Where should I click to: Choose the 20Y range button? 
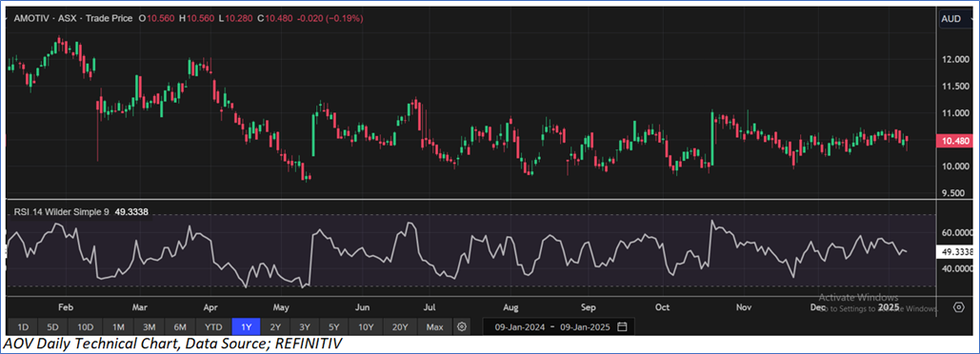coord(400,326)
